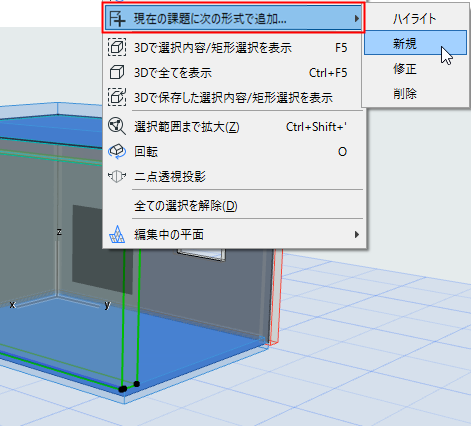Select 新規 in the submenu
The width and height of the screenshot is (471, 426).
pos(415,43)
